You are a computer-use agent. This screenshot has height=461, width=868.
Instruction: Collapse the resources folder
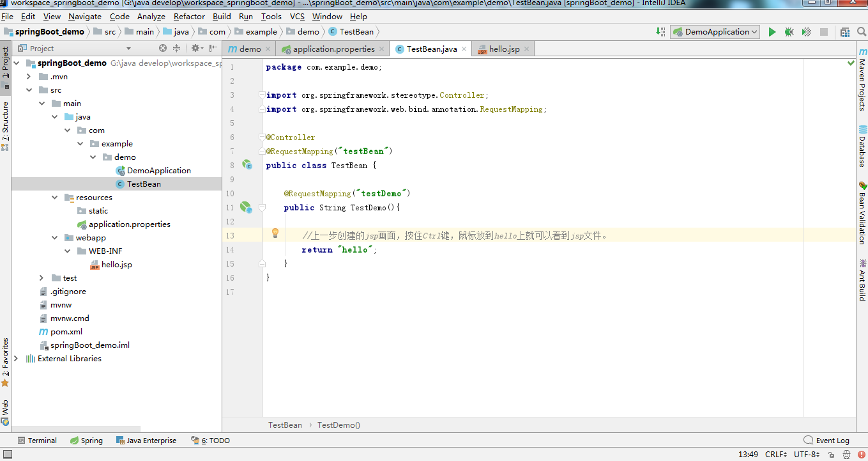(x=54, y=198)
